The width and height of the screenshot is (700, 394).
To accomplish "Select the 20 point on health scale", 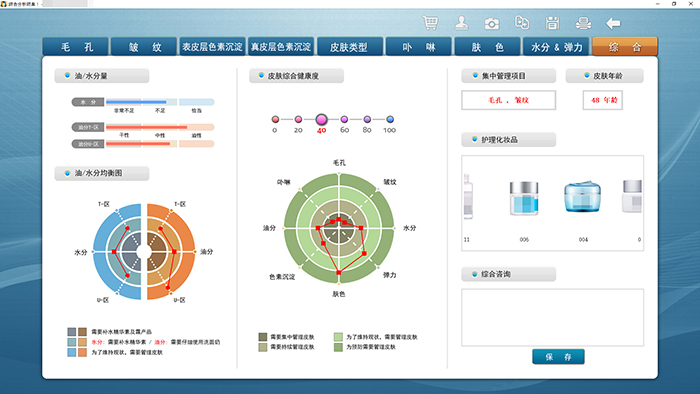I will (x=298, y=119).
